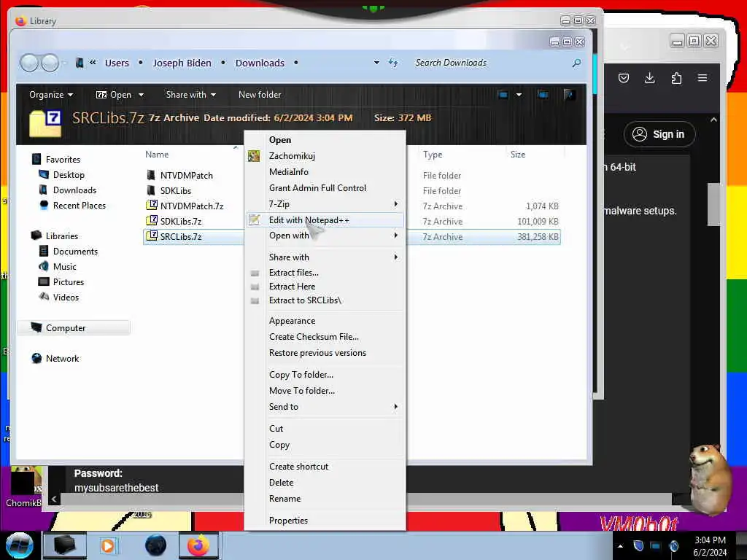
Task: Expand the Open button dropdown arrow
Action: click(x=141, y=95)
